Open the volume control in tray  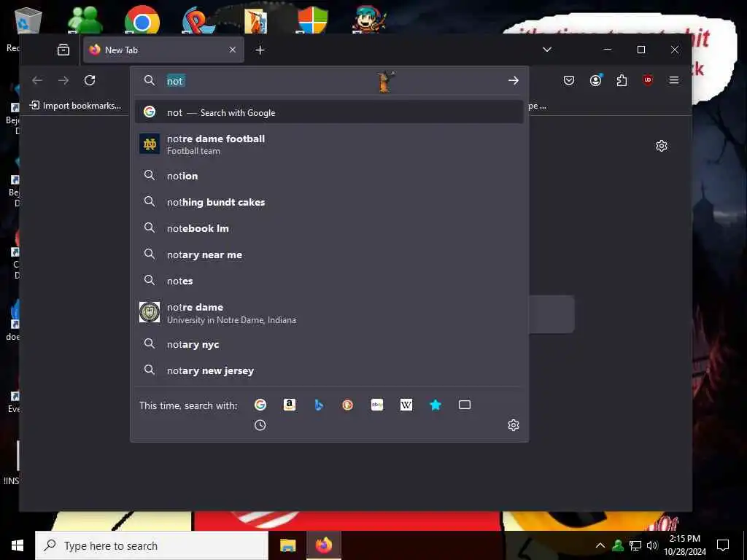pyautogui.click(x=652, y=545)
